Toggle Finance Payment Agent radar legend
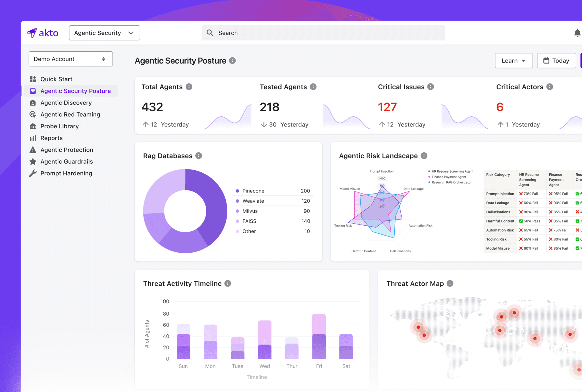 pos(449,177)
